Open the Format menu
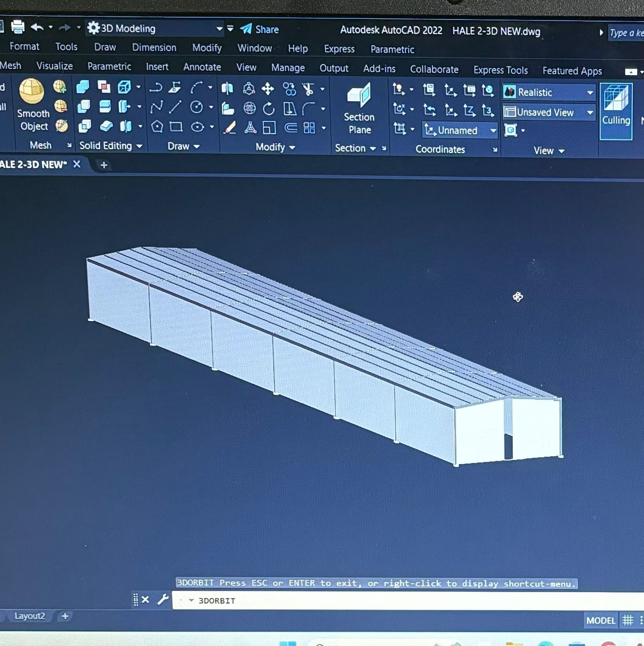Image resolution: width=644 pixels, height=646 pixels. click(24, 46)
